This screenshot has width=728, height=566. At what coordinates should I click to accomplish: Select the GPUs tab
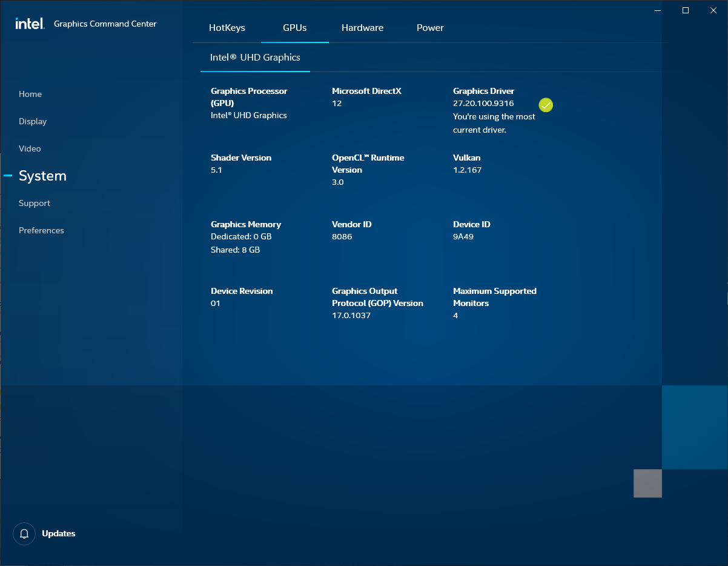coord(295,28)
